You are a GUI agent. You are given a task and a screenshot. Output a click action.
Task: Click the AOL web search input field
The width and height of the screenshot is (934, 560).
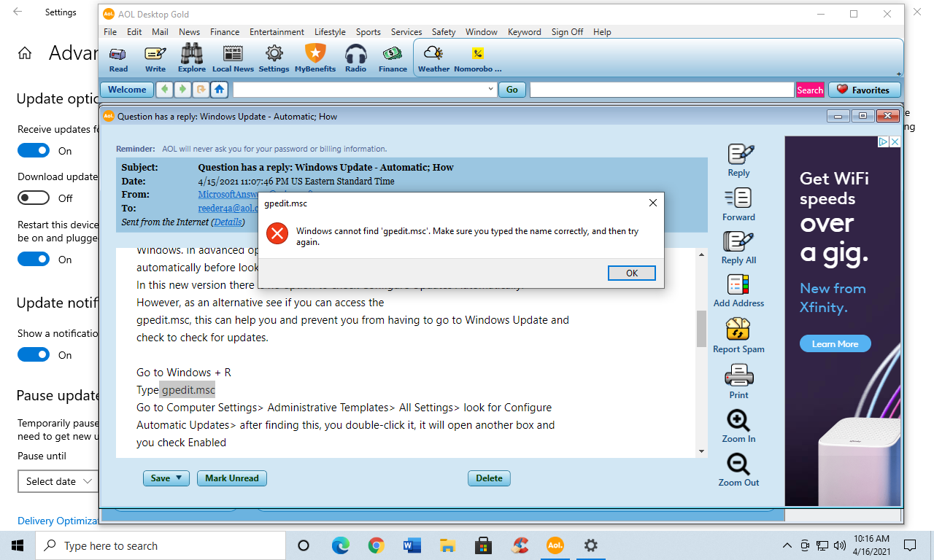click(x=662, y=90)
